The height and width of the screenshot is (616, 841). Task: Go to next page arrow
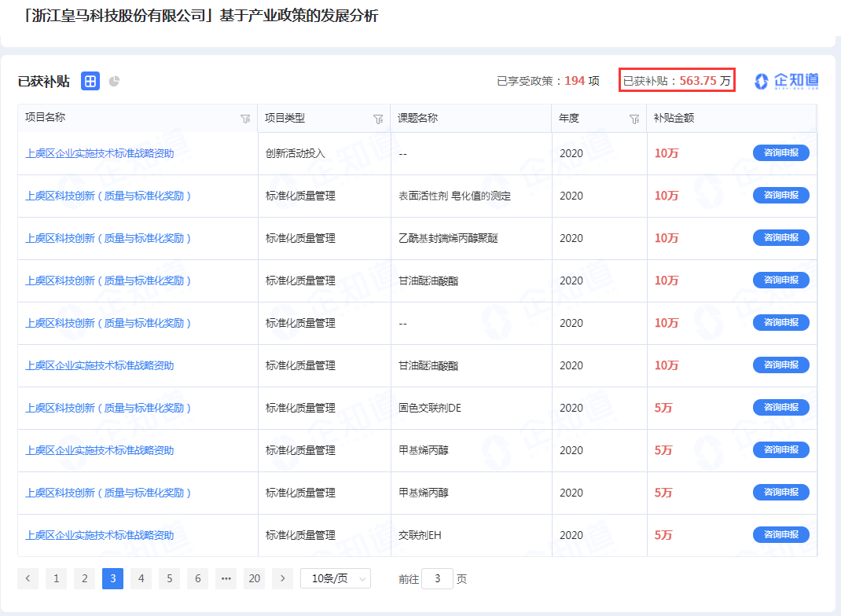[283, 578]
